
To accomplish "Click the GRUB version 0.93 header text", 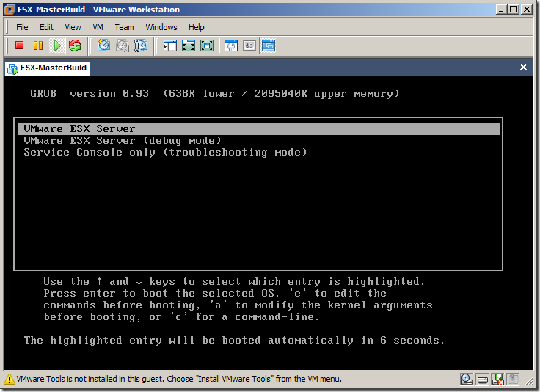I will pyautogui.click(x=214, y=94).
